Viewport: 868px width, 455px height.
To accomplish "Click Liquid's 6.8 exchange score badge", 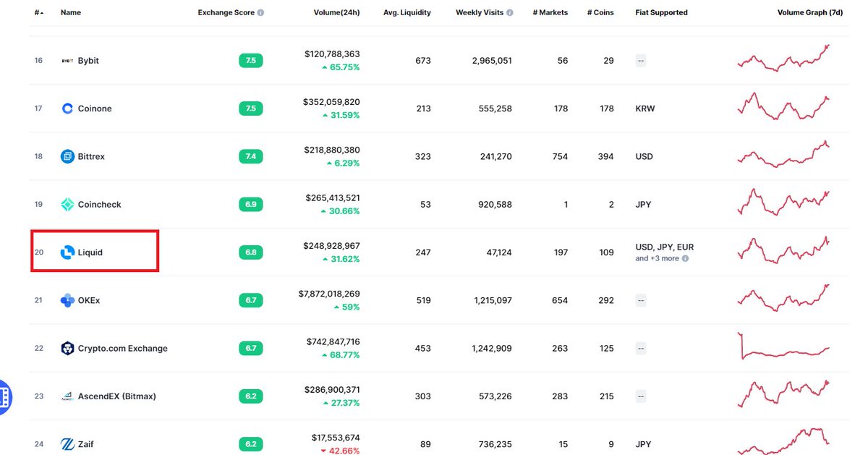I will tap(251, 252).
